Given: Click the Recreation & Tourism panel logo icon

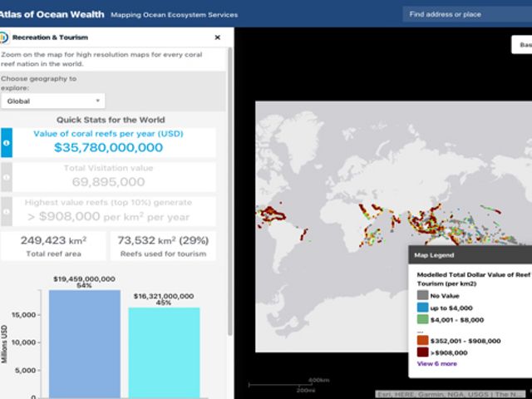Looking at the screenshot, I should pos(4,37).
